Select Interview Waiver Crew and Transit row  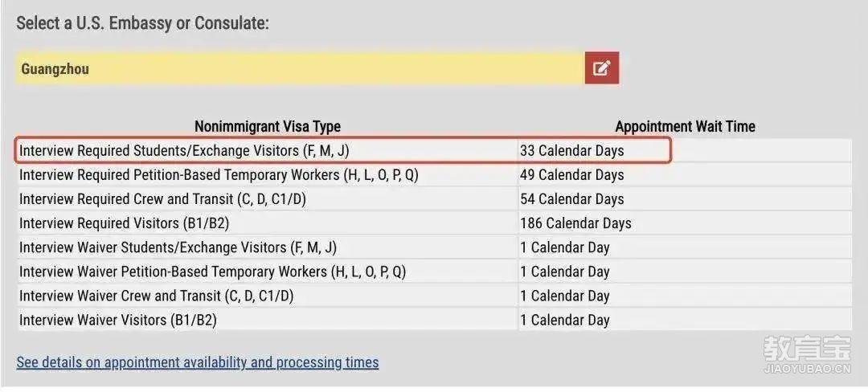(435, 296)
